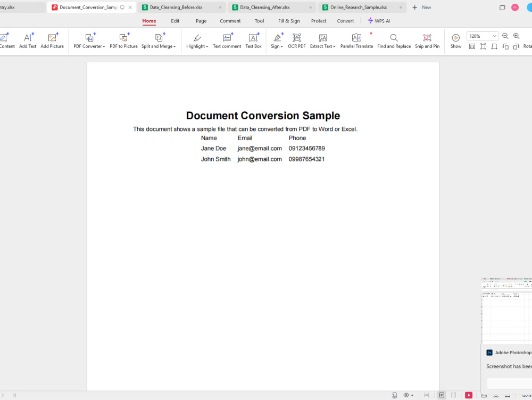Image resolution: width=532 pixels, height=400 pixels.
Task: Open the 120% zoom level dropdown
Action: pos(483,36)
